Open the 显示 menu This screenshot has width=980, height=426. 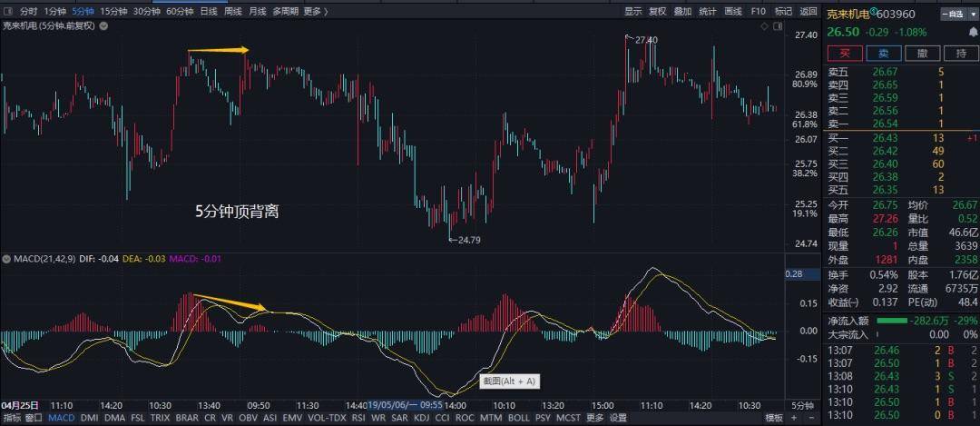pos(633,11)
